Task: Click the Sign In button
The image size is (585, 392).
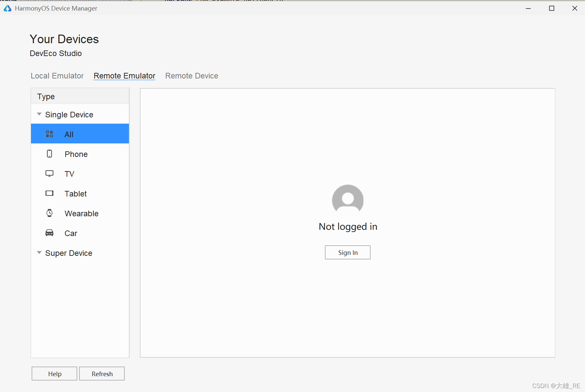Action: 348,253
